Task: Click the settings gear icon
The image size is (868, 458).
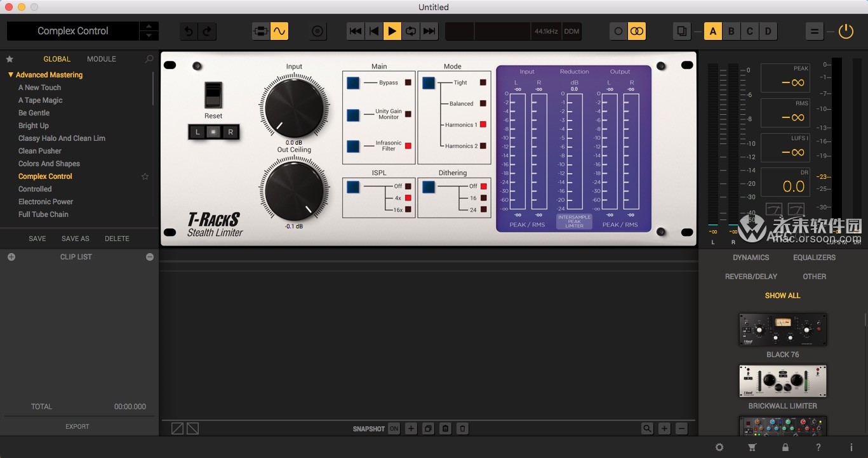Action: [719, 447]
